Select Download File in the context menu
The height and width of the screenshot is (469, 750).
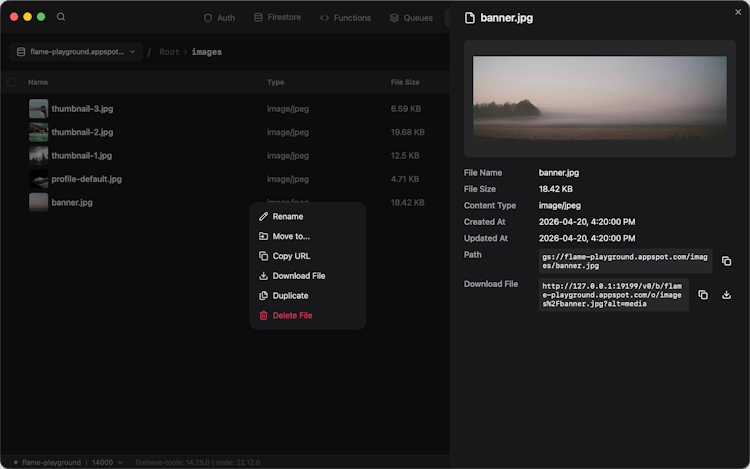tap(298, 276)
